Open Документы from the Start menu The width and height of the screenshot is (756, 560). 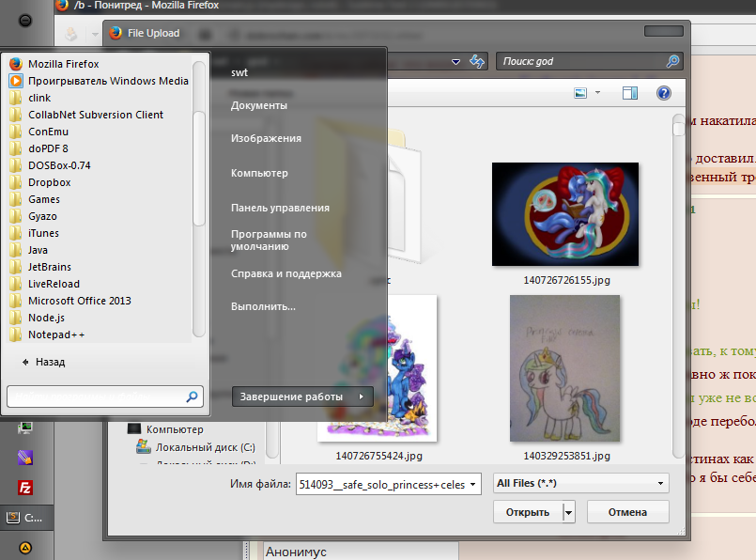tap(259, 105)
